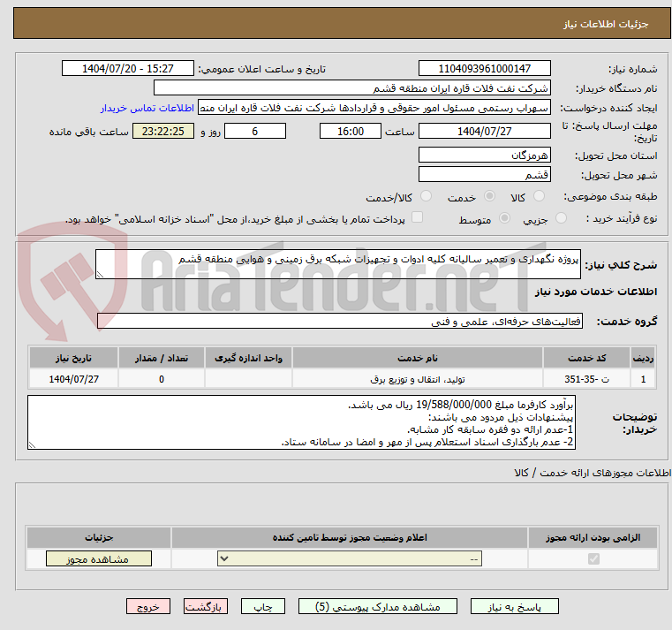Click the buyer organization name field
The width and height of the screenshot is (672, 630).
point(351,88)
